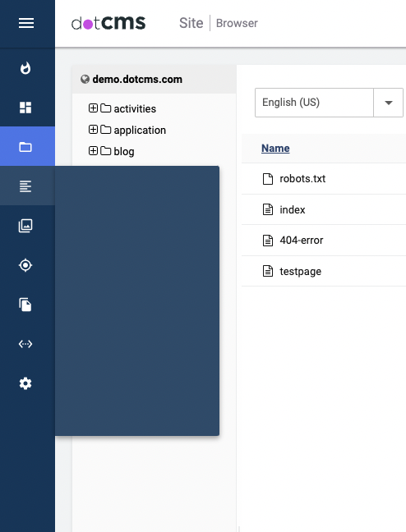Image resolution: width=406 pixels, height=532 pixels.
Task: Sort by the Name column header
Action: pos(275,149)
